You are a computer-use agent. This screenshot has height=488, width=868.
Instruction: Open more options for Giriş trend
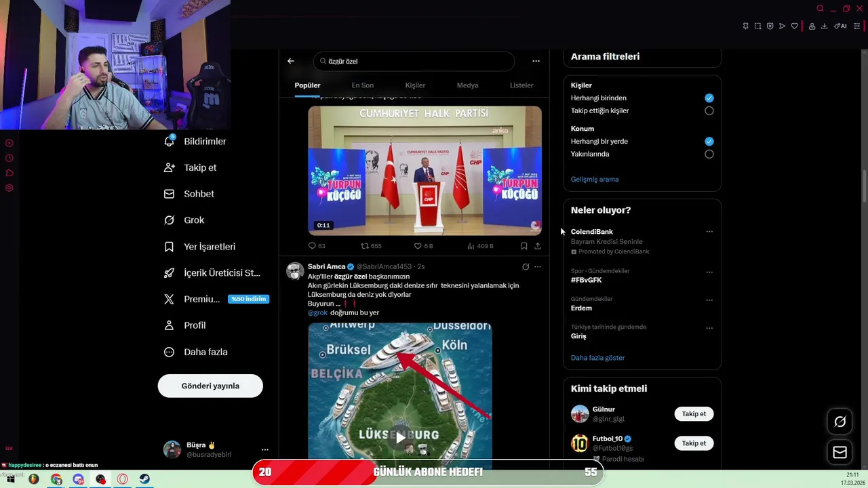(x=709, y=328)
